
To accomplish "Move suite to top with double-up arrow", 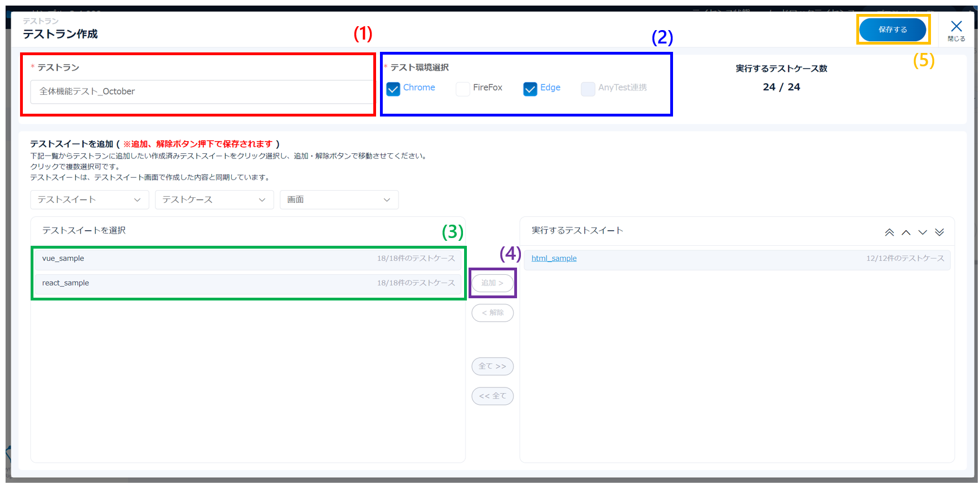I will [x=889, y=232].
